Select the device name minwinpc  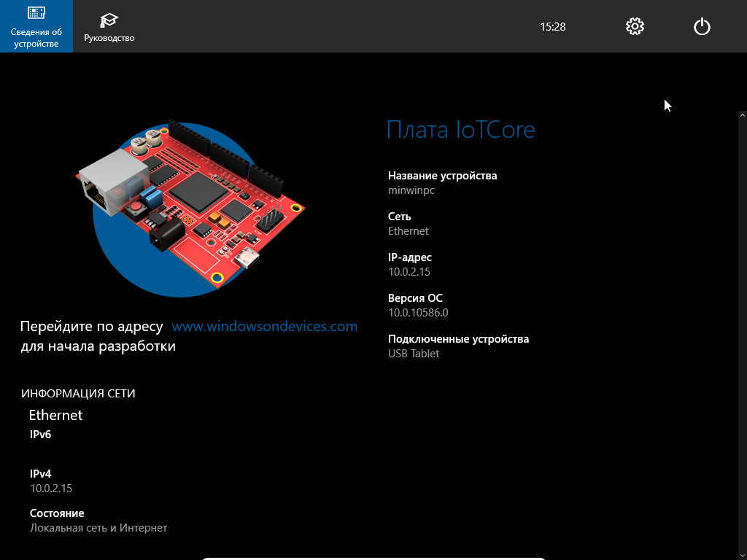(411, 190)
